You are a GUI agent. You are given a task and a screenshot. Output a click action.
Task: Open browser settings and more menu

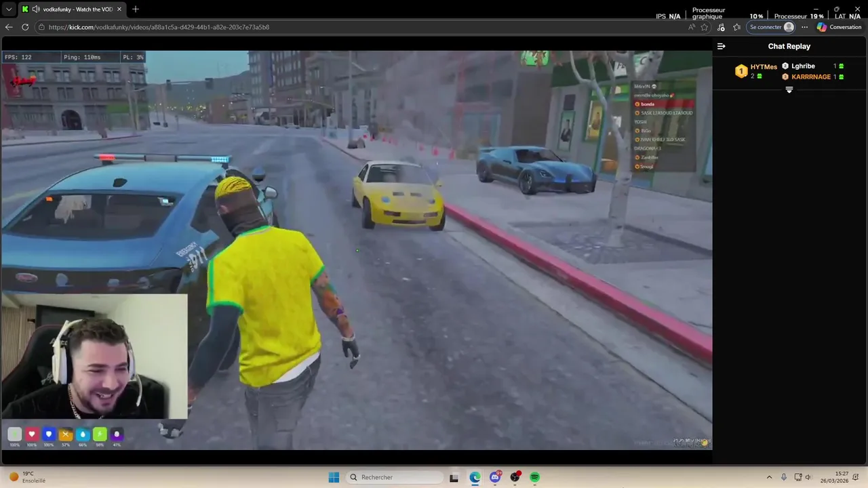coord(805,27)
